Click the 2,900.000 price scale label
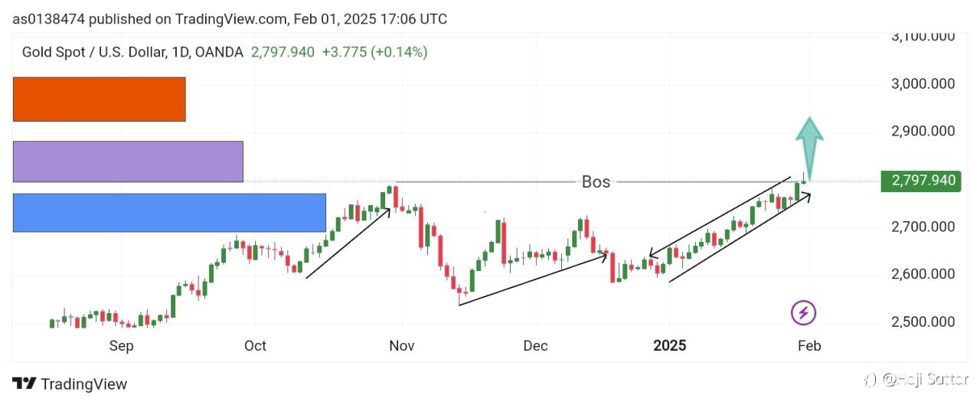 point(923,131)
